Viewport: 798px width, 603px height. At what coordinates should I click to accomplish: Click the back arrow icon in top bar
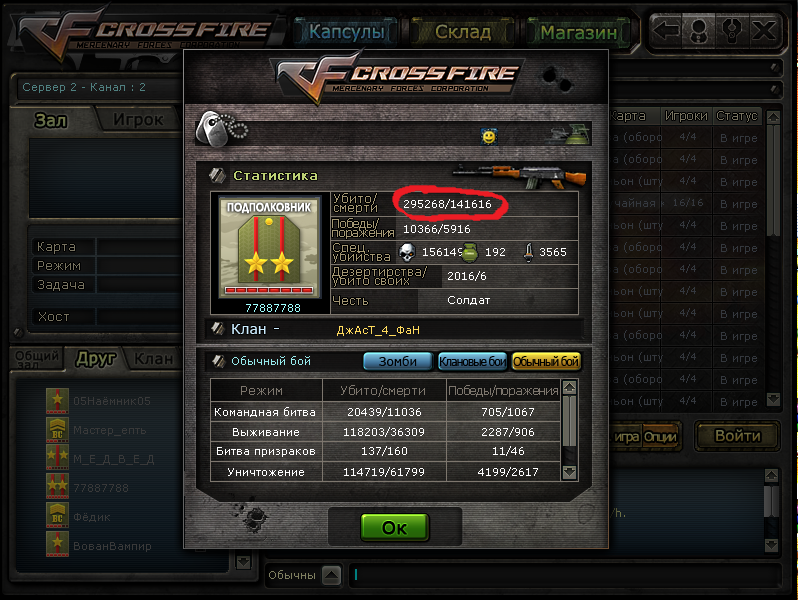(666, 31)
